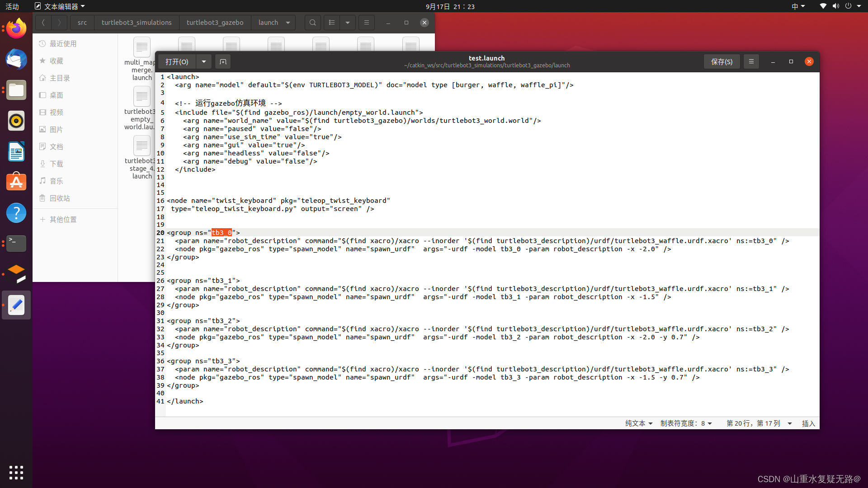The image size is (868, 488).
Task: Open Videos folder in sidebar
Action: tap(75, 113)
